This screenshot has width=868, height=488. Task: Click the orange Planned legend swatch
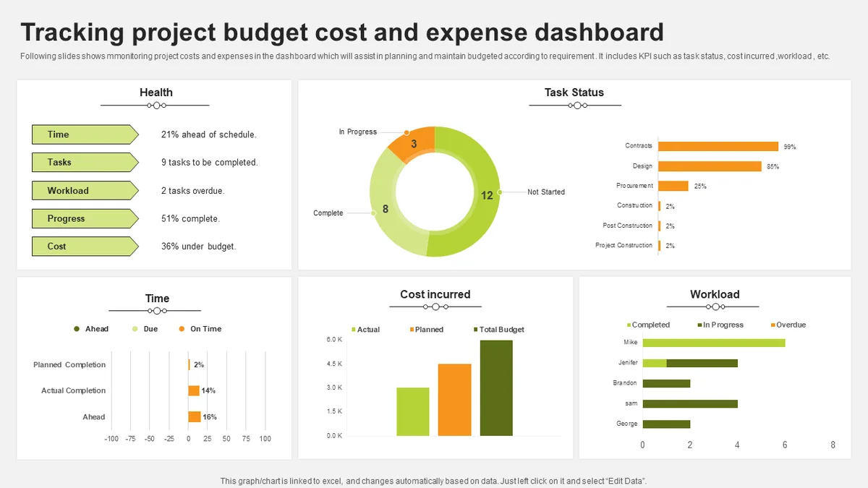[412, 330]
